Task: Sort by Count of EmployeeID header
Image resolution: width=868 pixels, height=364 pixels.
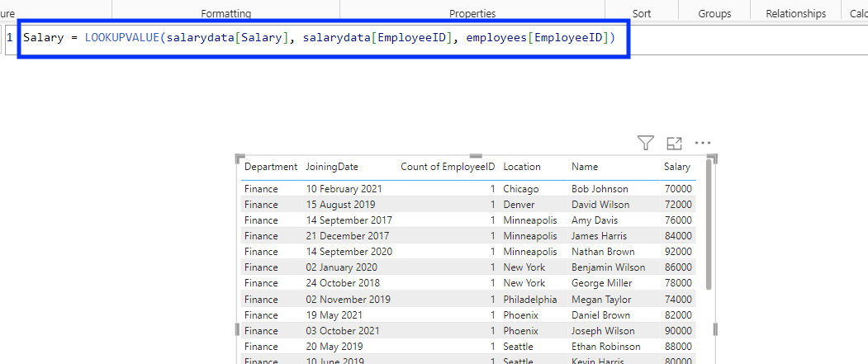Action: [x=448, y=167]
